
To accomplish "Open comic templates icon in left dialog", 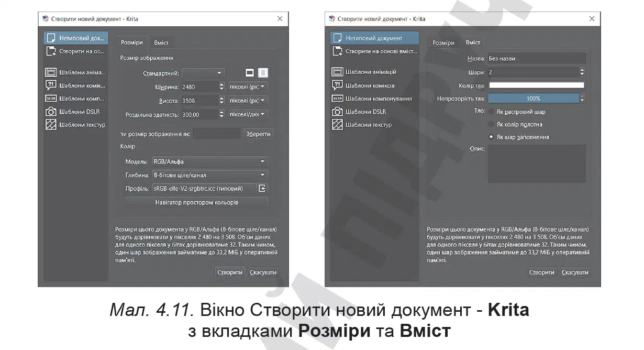I will (51, 85).
